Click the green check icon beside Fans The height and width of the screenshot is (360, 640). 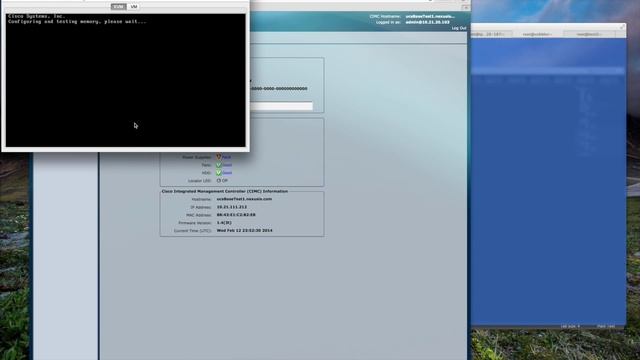tap(219, 165)
